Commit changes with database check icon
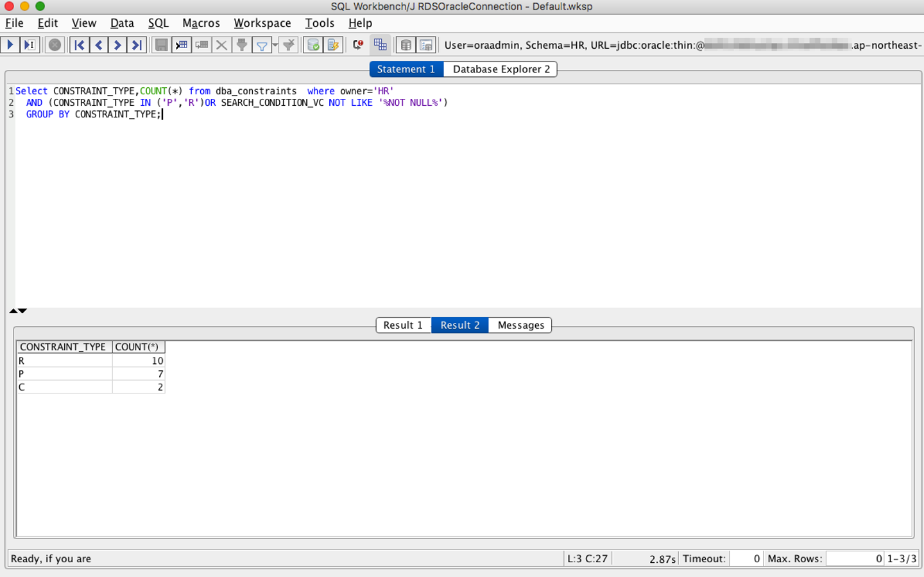 [x=313, y=45]
